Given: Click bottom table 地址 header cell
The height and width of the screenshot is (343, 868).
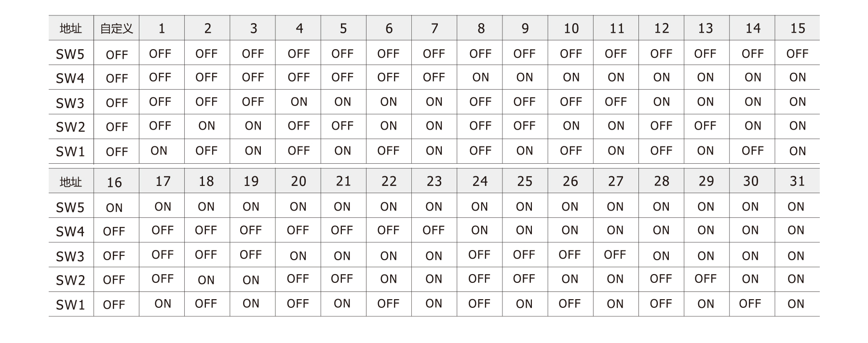Looking at the screenshot, I should point(70,182).
